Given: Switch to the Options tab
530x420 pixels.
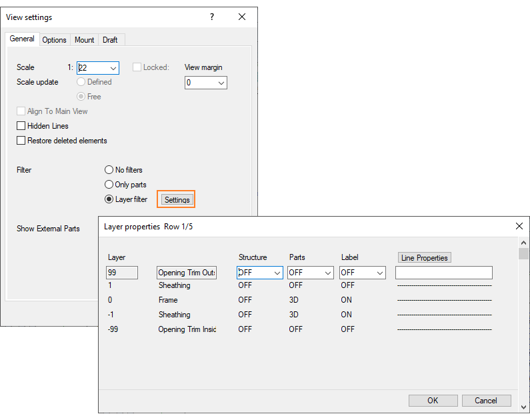Looking at the screenshot, I should (54, 40).
